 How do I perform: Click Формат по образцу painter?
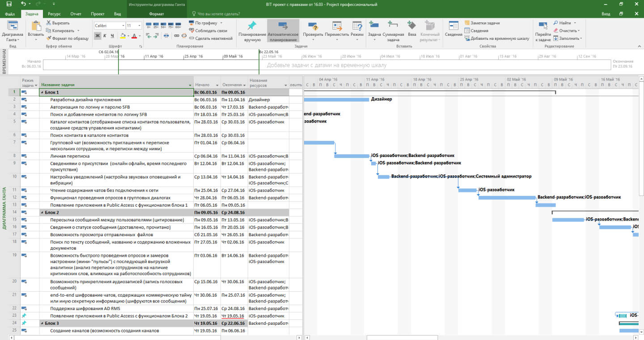point(67,38)
